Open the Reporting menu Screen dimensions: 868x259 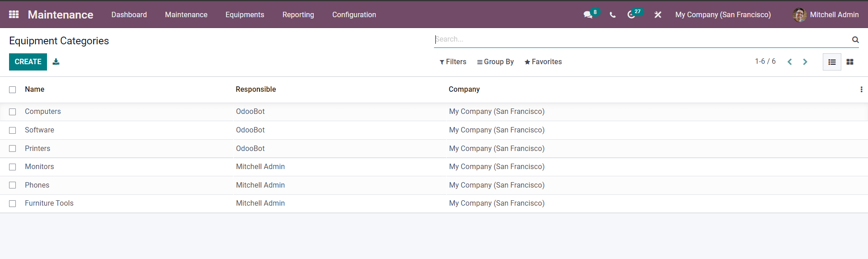298,14
